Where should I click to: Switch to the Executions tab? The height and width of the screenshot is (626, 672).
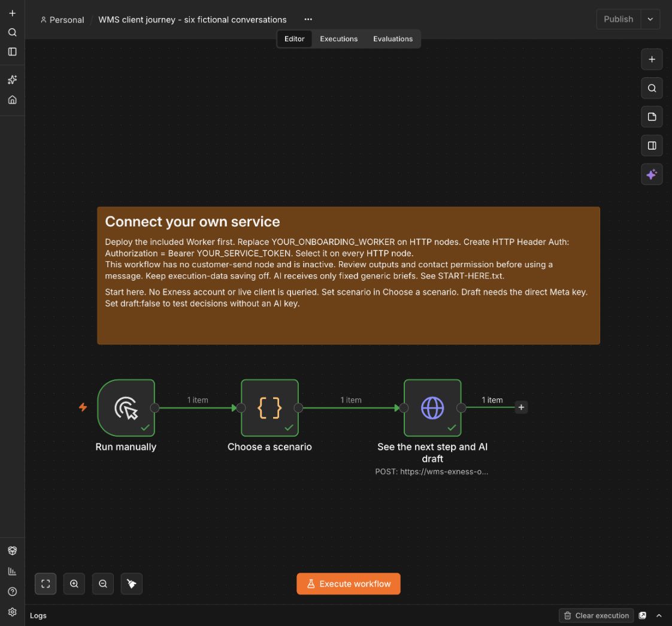(338, 38)
